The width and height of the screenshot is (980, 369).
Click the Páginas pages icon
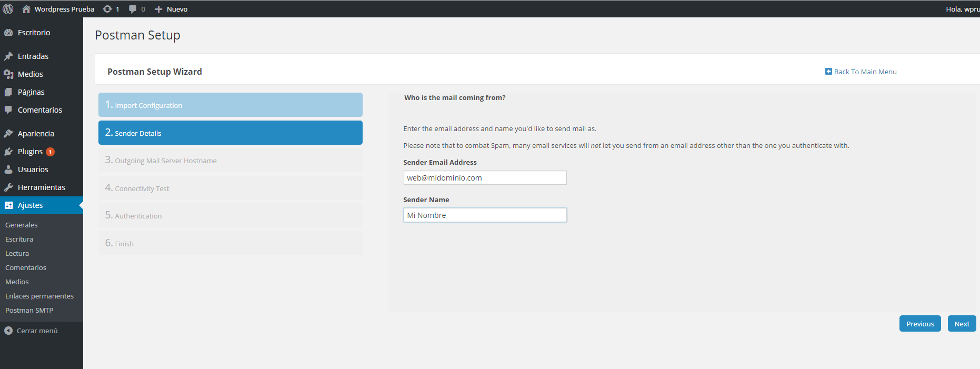[x=8, y=92]
